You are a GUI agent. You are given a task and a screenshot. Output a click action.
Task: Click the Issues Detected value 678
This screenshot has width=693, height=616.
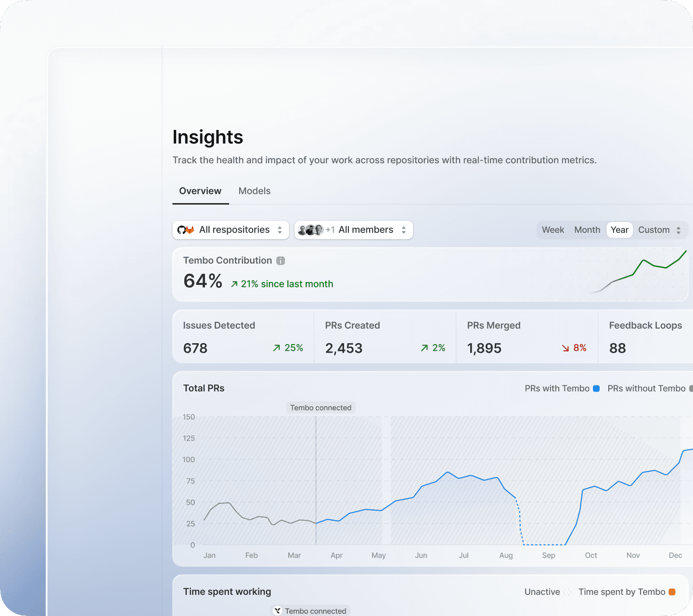click(x=195, y=348)
